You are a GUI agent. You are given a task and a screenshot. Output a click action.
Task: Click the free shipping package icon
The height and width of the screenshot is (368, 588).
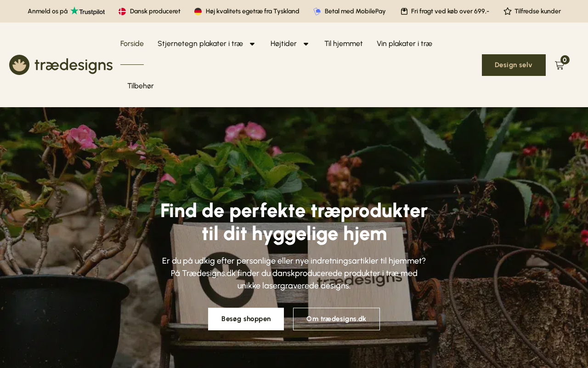point(404,11)
